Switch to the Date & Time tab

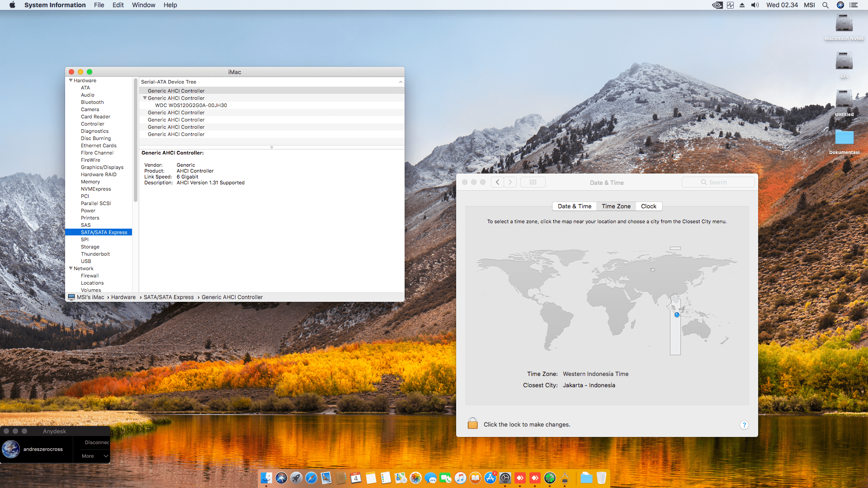574,206
